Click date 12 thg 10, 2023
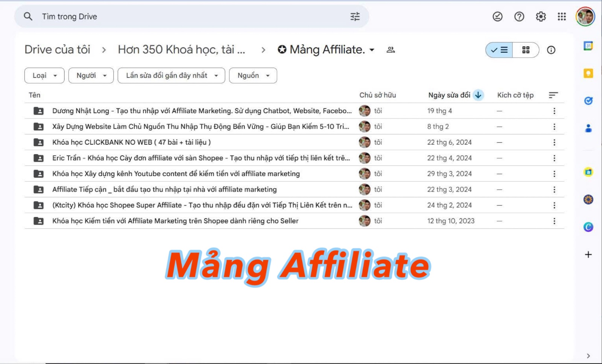602x364 pixels. tap(451, 221)
